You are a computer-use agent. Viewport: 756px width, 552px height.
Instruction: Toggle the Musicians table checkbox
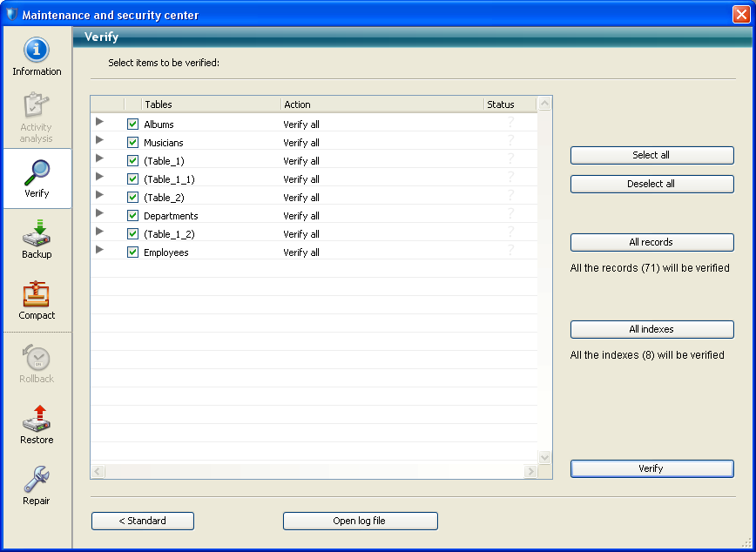point(133,143)
